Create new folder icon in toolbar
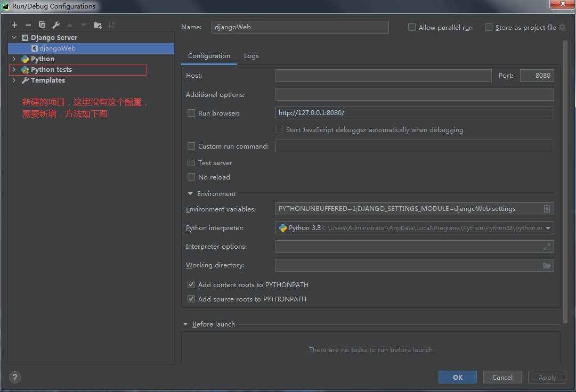The image size is (576, 392). pos(98,25)
